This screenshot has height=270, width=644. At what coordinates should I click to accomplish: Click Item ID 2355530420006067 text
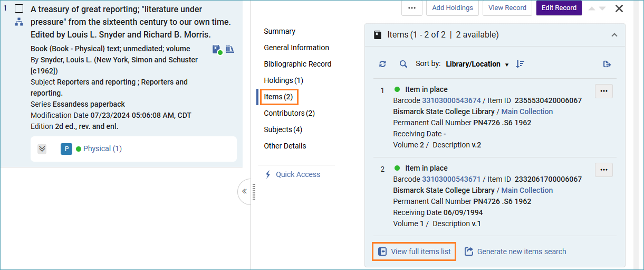[535, 100]
